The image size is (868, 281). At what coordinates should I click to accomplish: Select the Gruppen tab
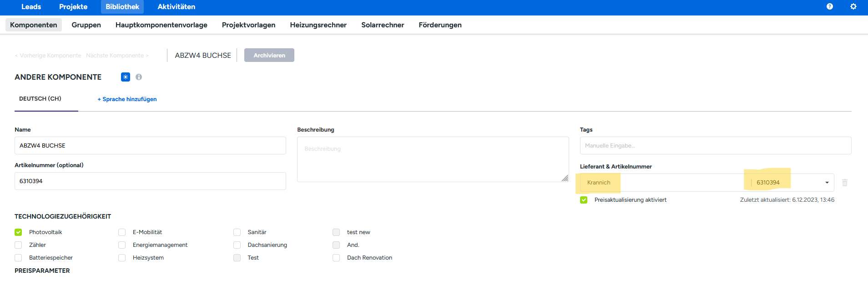coord(86,25)
